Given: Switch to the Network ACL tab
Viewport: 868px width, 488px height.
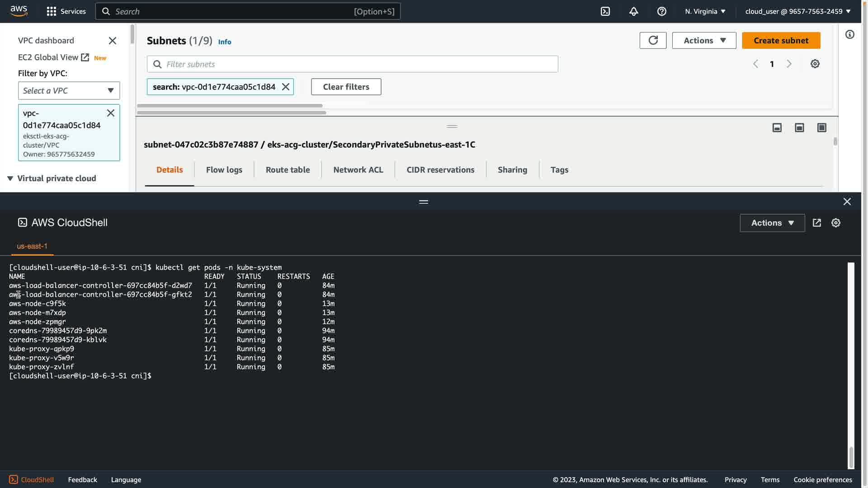Looking at the screenshot, I should (x=358, y=170).
